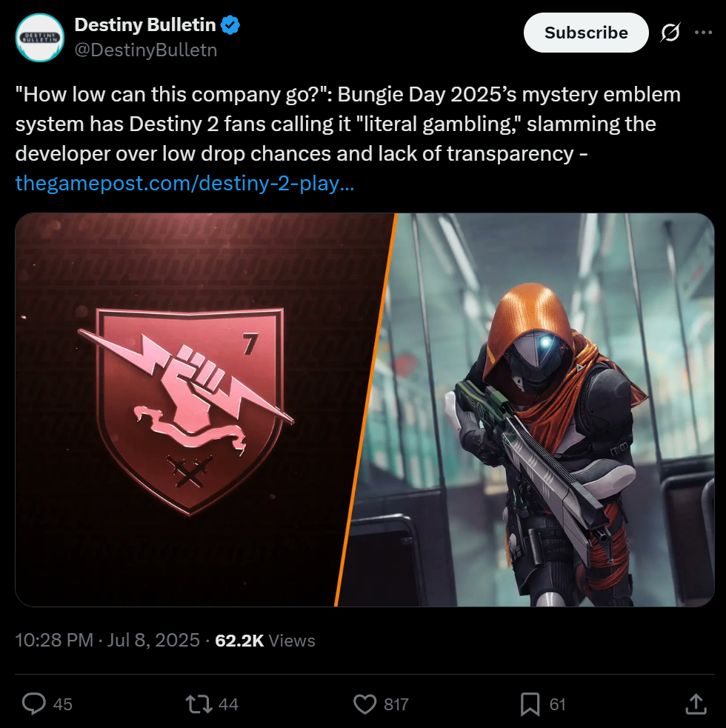Click the 44 reposts count
This screenshot has height=728, width=726.
coord(228,704)
